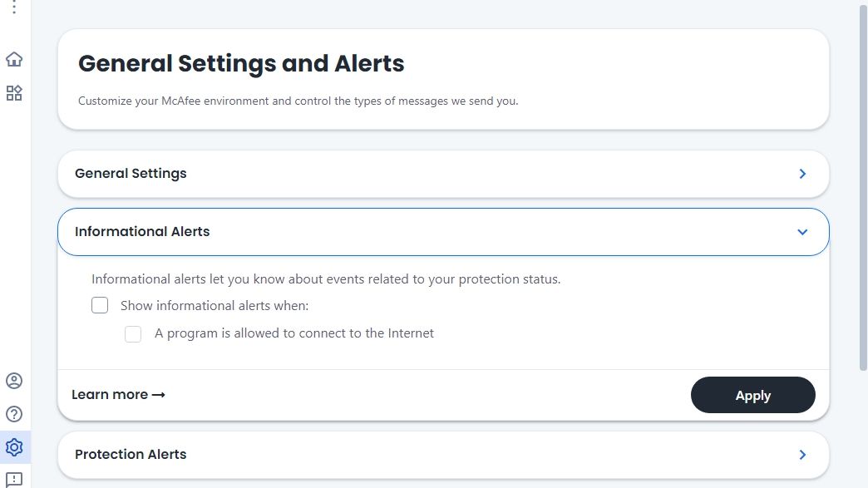Open the Learn more link
Screen dimensions: 868x488
click(118, 395)
